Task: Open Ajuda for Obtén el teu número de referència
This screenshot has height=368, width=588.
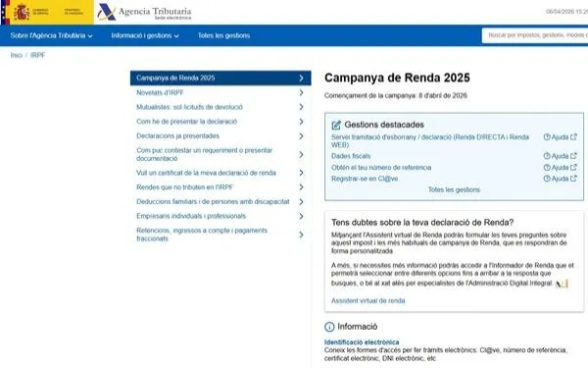Action: (560, 168)
